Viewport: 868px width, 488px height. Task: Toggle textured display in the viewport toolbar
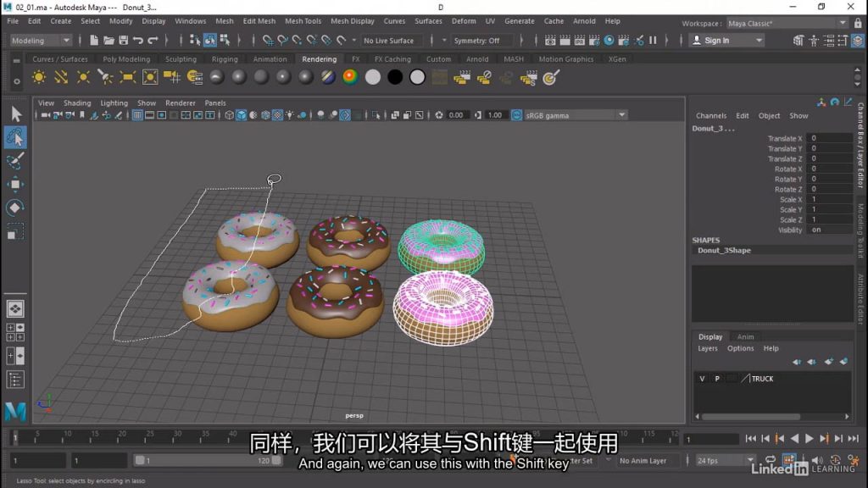click(277, 115)
